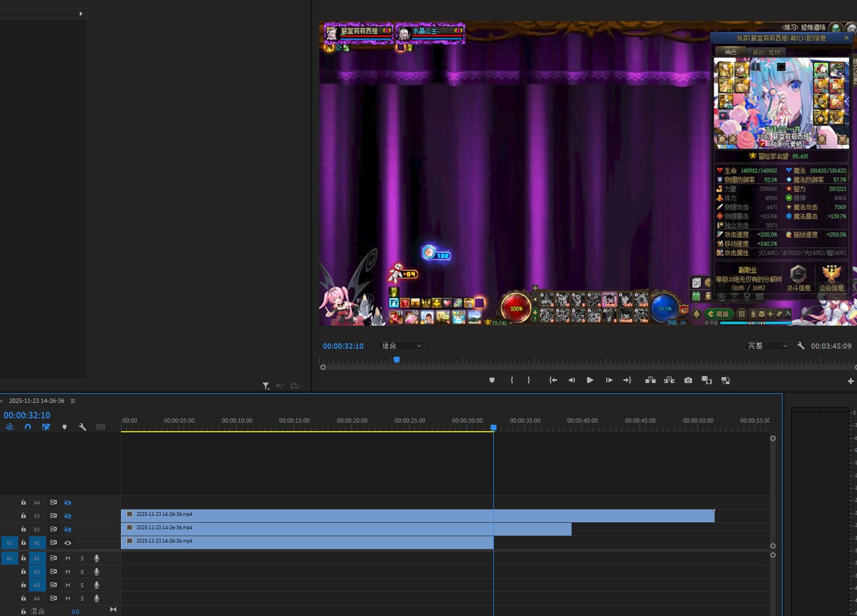This screenshot has width=857, height=616.
Task: Open the sequence panel hamburger menu
Action: click(73, 401)
